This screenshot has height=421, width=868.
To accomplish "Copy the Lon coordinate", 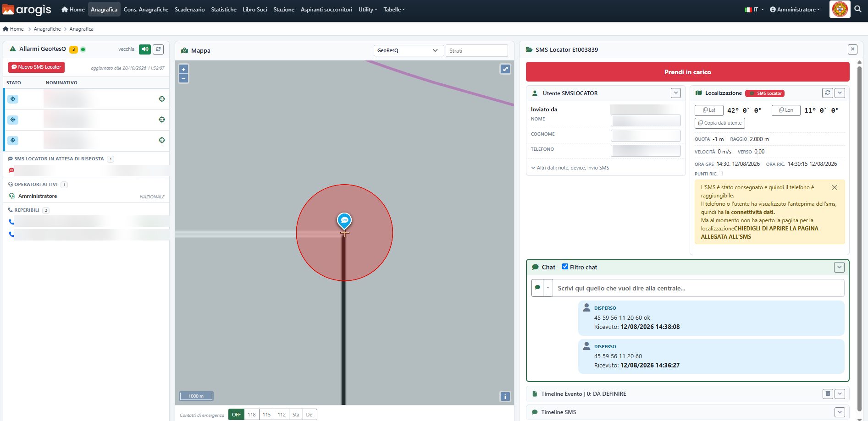I will coord(786,110).
